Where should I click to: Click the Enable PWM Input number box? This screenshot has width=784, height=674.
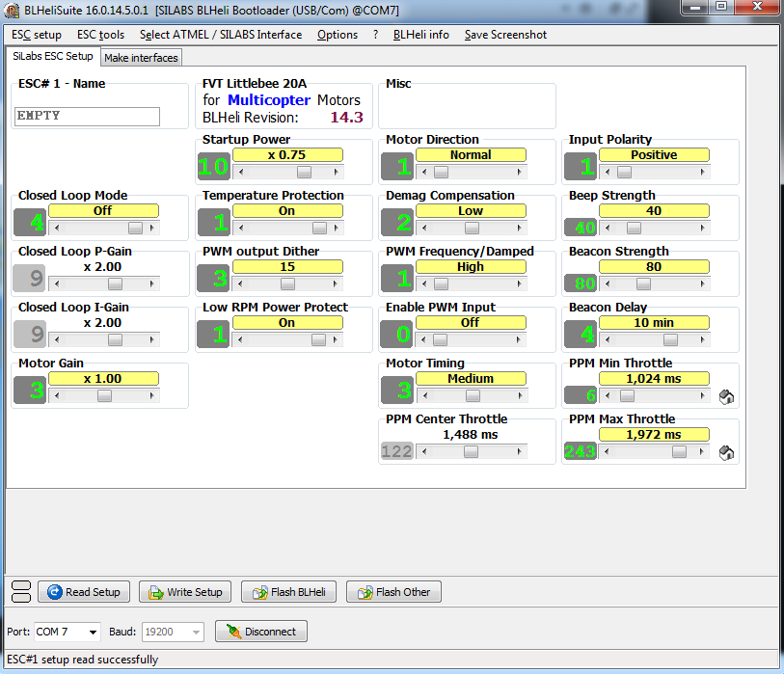pos(397,335)
